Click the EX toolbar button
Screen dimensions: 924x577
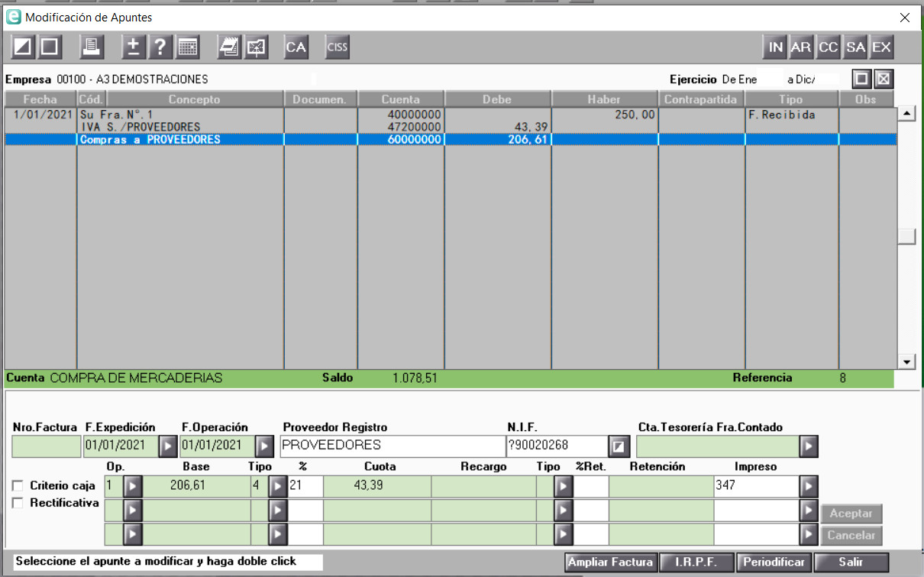click(881, 47)
